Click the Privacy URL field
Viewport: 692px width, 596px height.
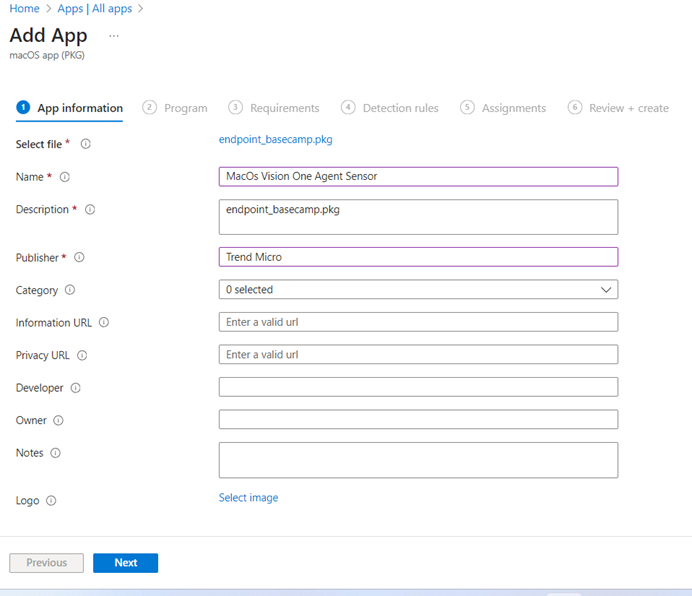click(418, 355)
